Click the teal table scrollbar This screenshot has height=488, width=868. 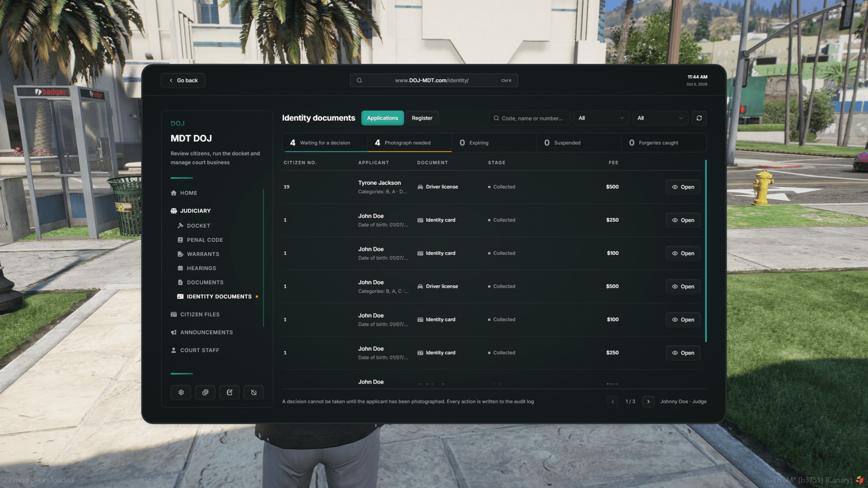(706, 251)
